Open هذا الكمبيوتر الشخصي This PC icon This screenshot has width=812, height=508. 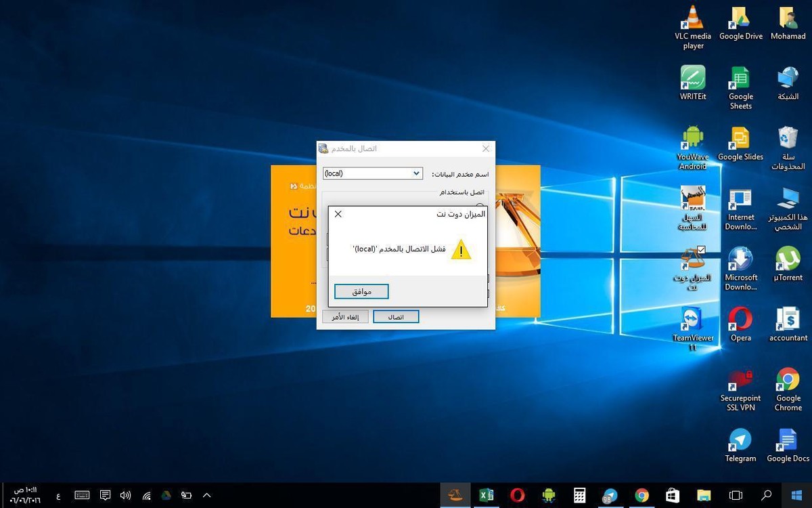tap(788, 209)
